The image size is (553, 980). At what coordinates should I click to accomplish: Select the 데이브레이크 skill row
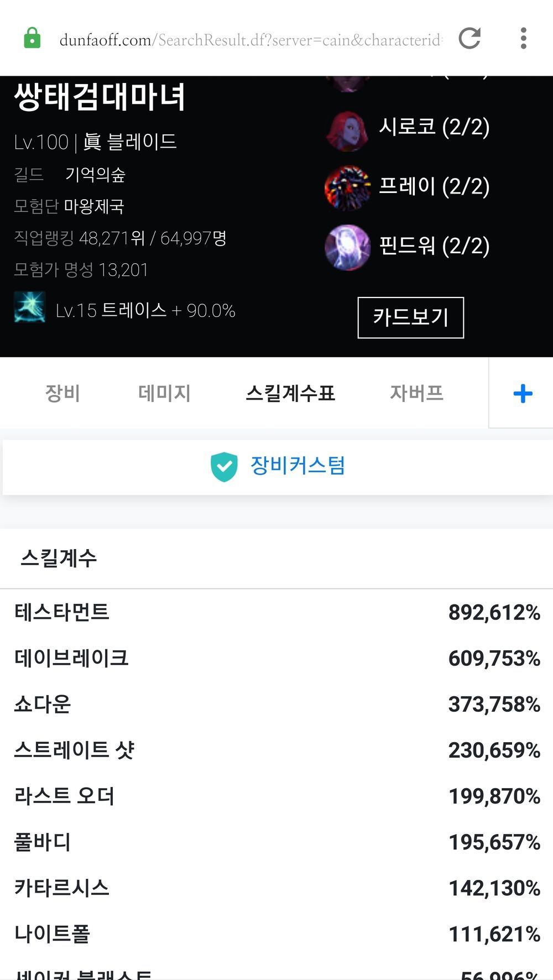tap(276, 658)
